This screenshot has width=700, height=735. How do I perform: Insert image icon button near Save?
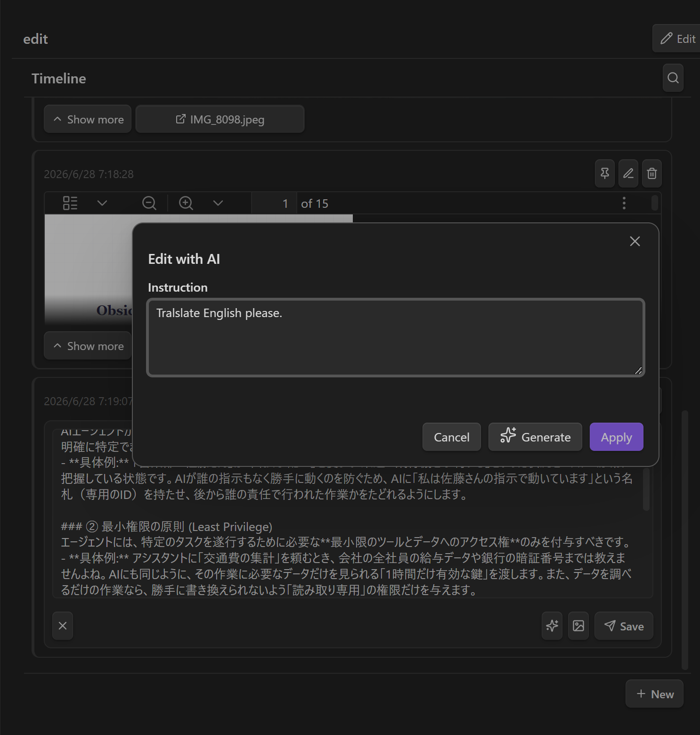[578, 626]
